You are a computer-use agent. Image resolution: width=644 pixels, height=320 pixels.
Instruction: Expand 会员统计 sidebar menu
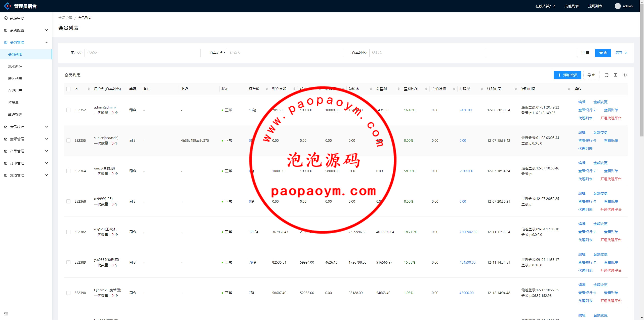point(26,127)
